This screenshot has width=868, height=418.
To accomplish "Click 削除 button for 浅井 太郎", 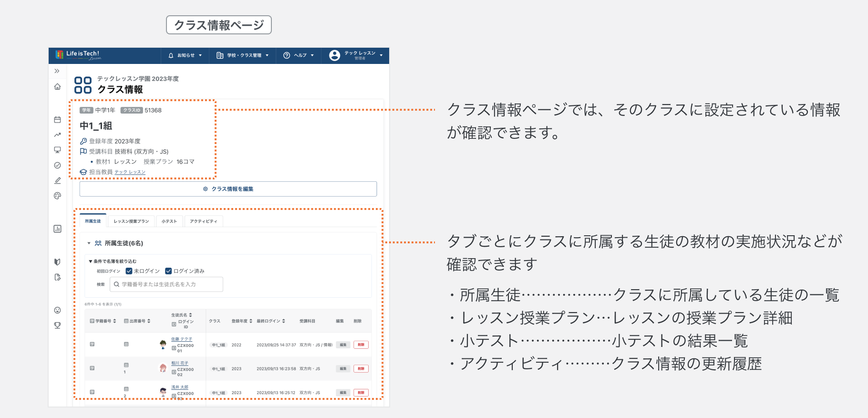I will (361, 393).
